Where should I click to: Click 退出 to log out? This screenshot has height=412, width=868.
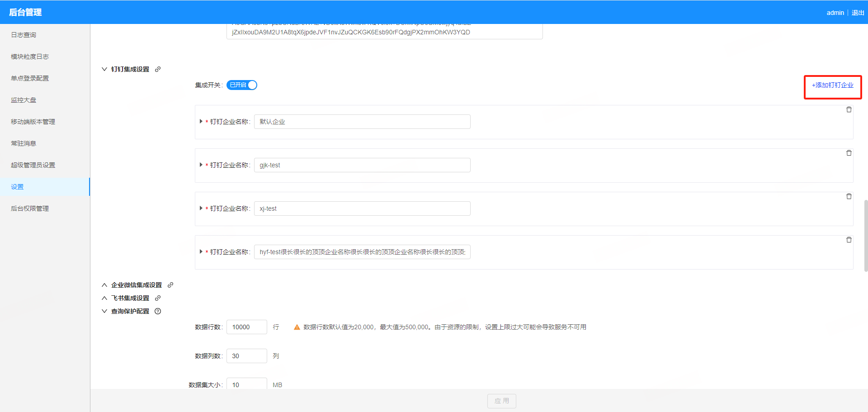(x=858, y=13)
